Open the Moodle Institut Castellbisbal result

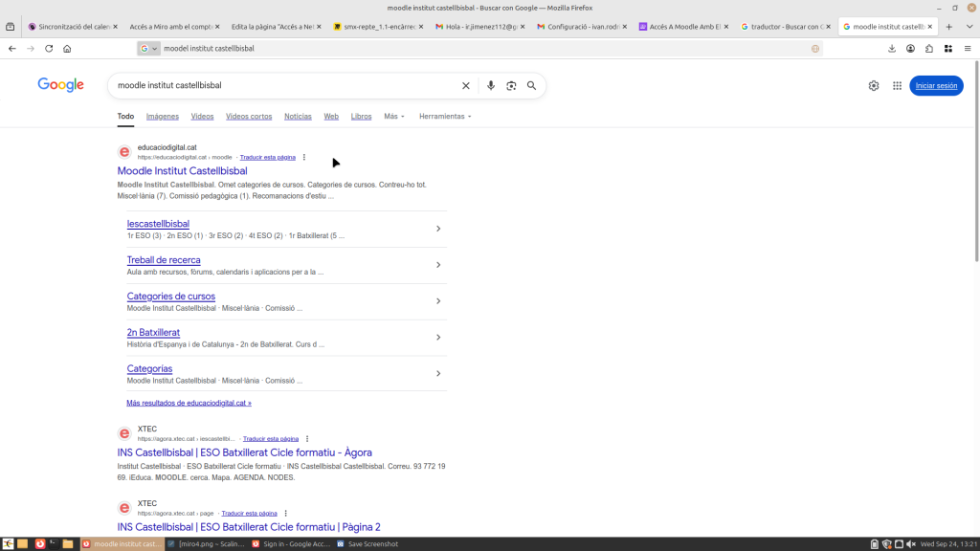point(182,171)
